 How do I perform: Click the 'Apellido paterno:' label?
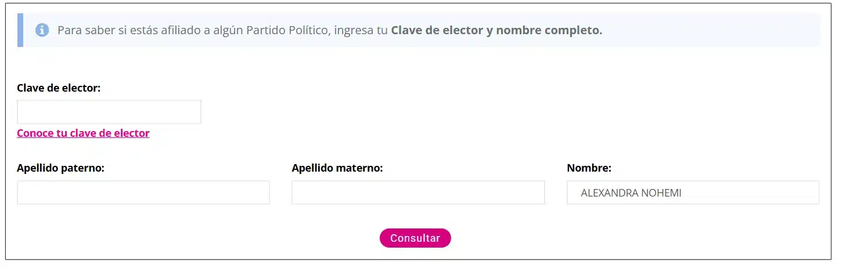(60, 169)
